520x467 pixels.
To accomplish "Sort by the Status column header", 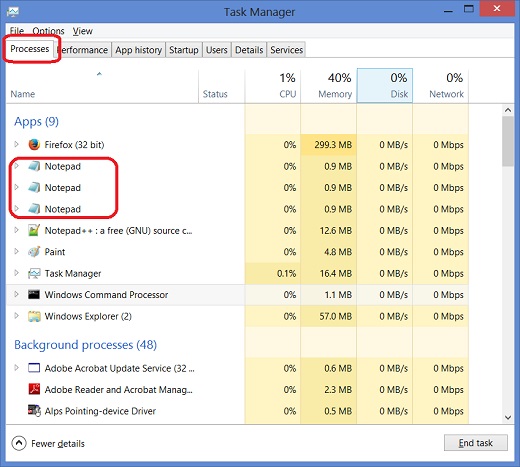I will pos(222,86).
